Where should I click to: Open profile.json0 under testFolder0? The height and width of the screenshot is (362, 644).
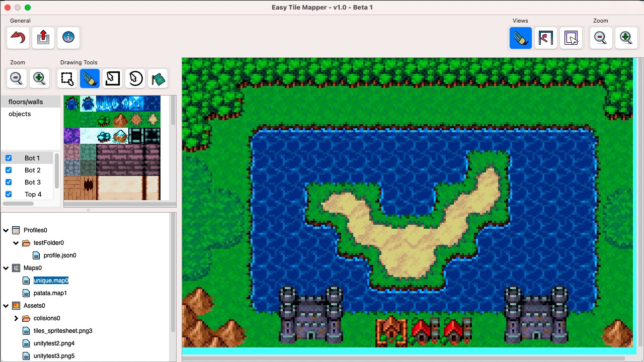tap(61, 255)
